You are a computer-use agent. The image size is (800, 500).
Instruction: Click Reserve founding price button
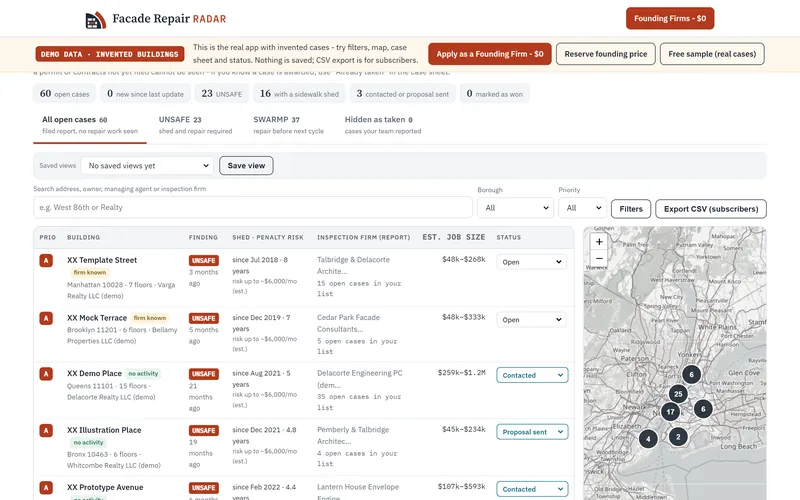606,54
